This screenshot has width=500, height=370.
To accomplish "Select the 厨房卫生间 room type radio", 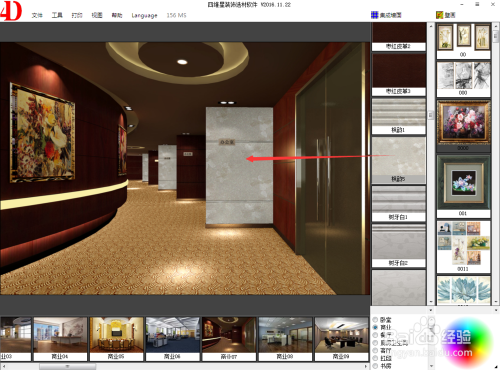I will pos(375,343).
